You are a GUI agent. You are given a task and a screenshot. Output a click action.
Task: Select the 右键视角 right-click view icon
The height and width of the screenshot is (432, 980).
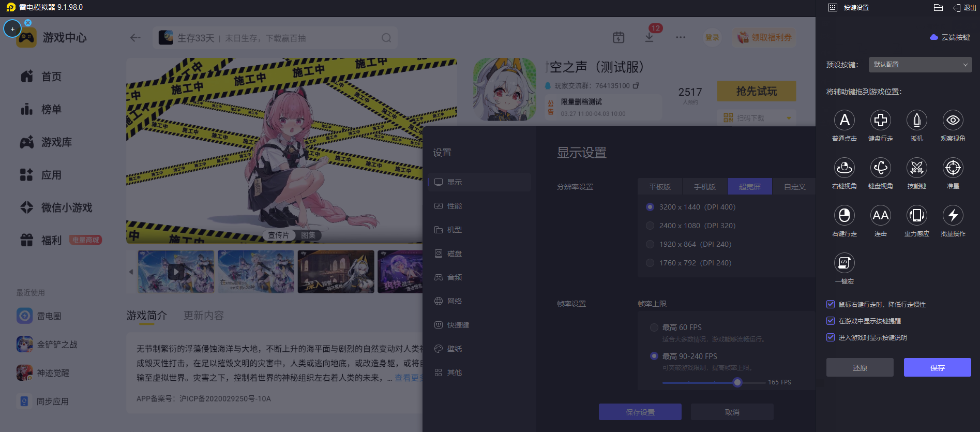pyautogui.click(x=845, y=168)
